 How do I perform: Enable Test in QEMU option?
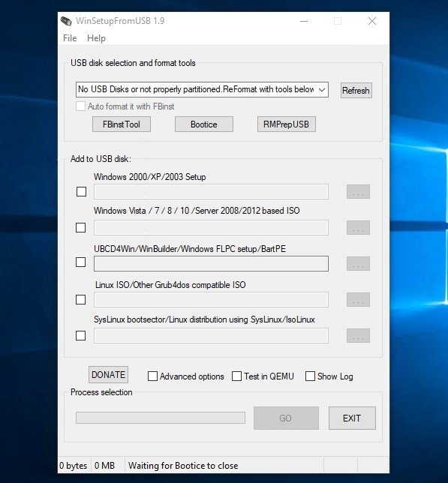(236, 376)
